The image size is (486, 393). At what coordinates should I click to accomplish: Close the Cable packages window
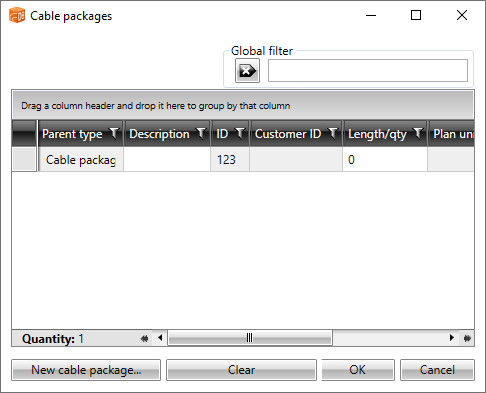click(x=462, y=15)
